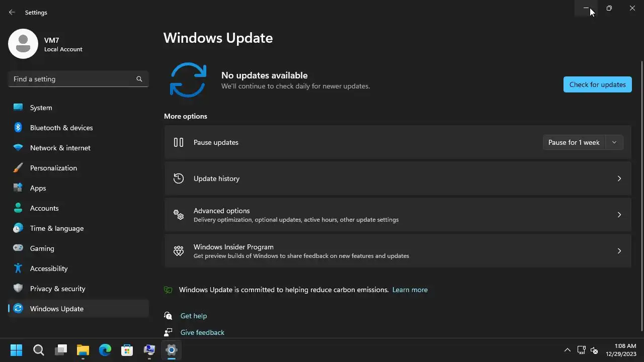Click the "More options" heading
The image size is (644, 362).
click(186, 116)
